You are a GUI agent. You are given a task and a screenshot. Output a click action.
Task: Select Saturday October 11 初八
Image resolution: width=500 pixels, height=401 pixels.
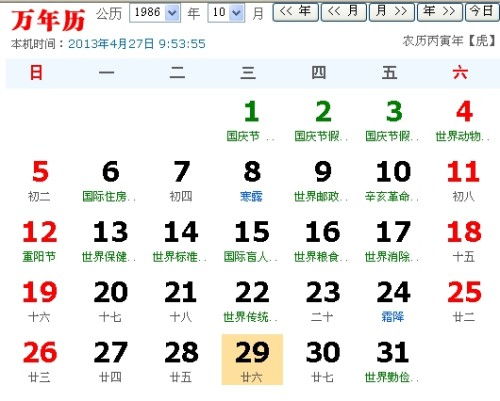pos(464,181)
